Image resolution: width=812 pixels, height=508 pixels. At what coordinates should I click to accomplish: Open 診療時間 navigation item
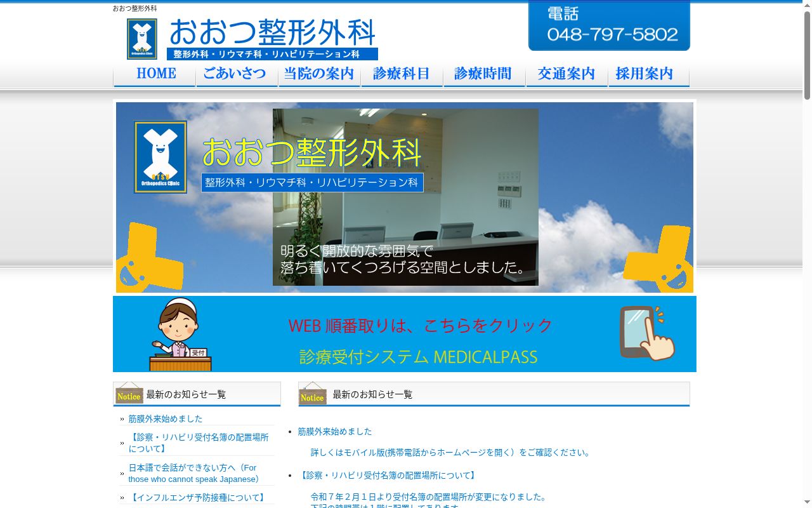coord(484,74)
